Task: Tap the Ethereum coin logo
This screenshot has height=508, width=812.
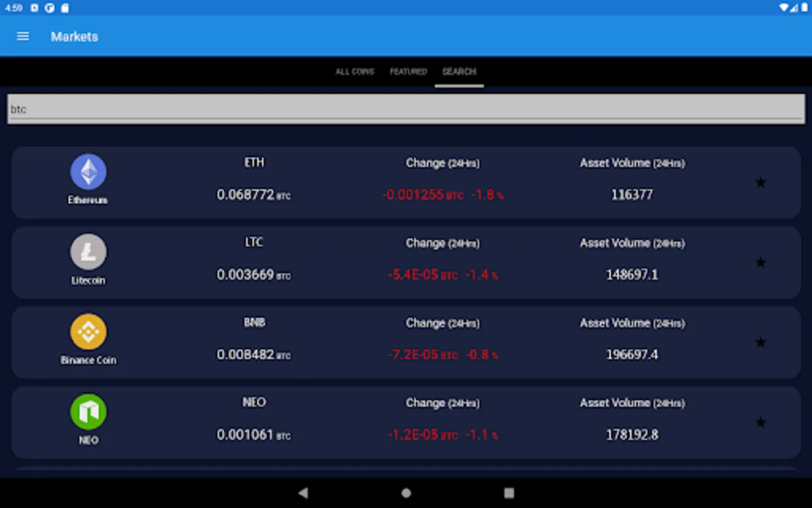Action: [x=89, y=172]
